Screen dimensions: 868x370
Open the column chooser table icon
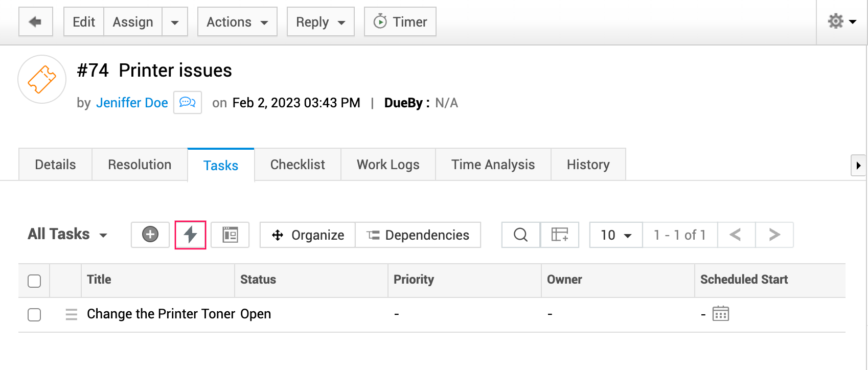click(560, 235)
